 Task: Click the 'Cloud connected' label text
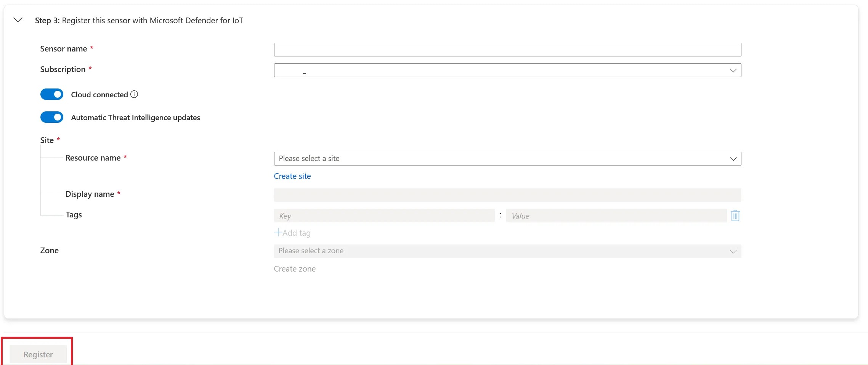click(99, 95)
